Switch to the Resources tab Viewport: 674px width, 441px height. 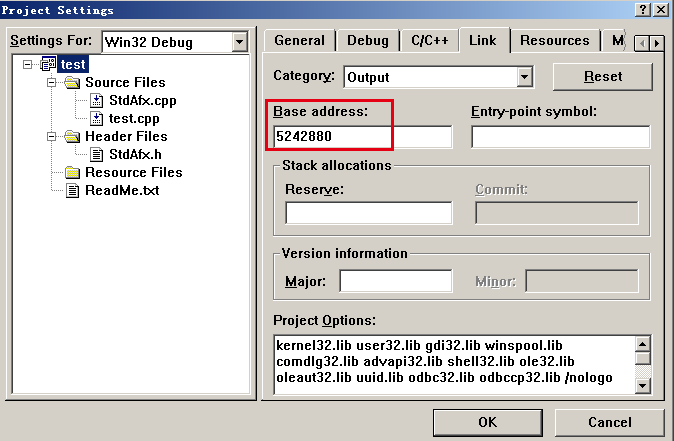(x=554, y=41)
